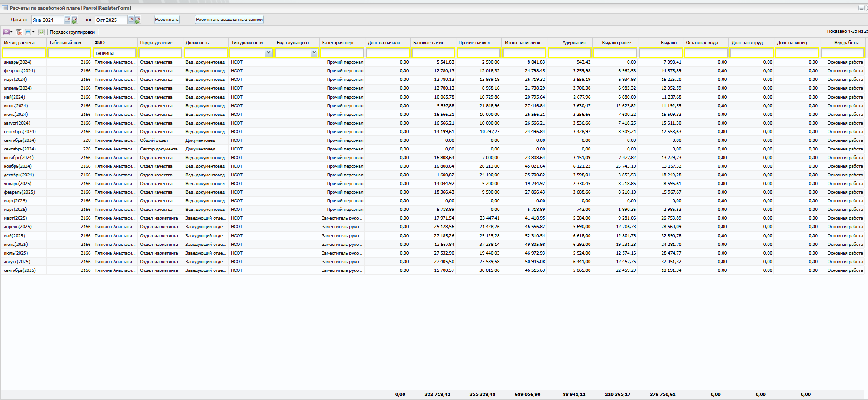Click the 'Общий отдел' department cell
Screen dimensions: 868x400
(160, 140)
